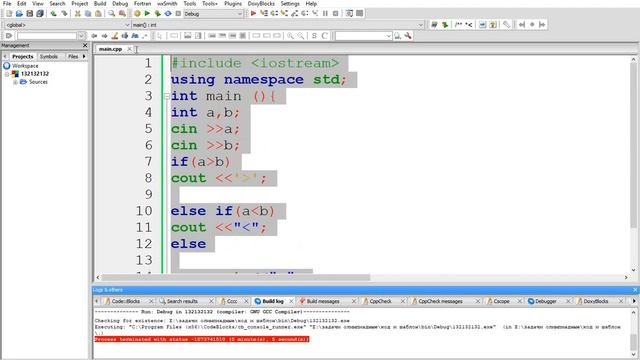Click the Build gear icon
The height and width of the screenshot is (360, 640).
pos(137,13)
